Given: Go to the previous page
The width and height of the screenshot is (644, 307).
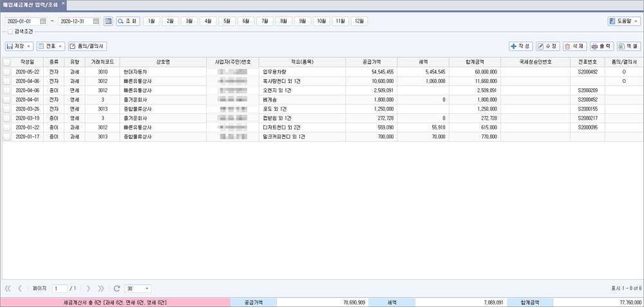Looking at the screenshot, I should click(20, 288).
